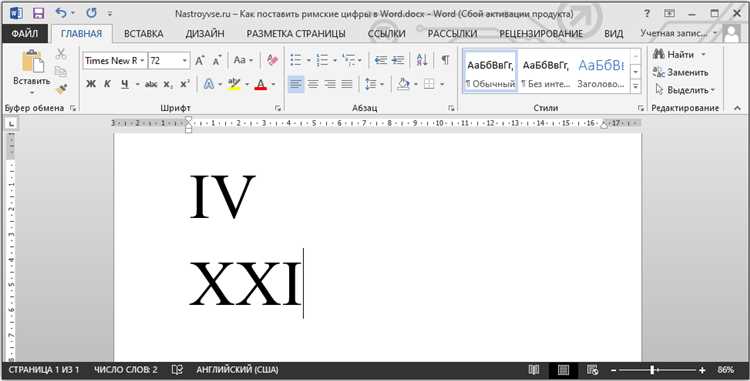The image size is (750, 381).
Task: Expand the styles gallery
Action: pos(636,87)
